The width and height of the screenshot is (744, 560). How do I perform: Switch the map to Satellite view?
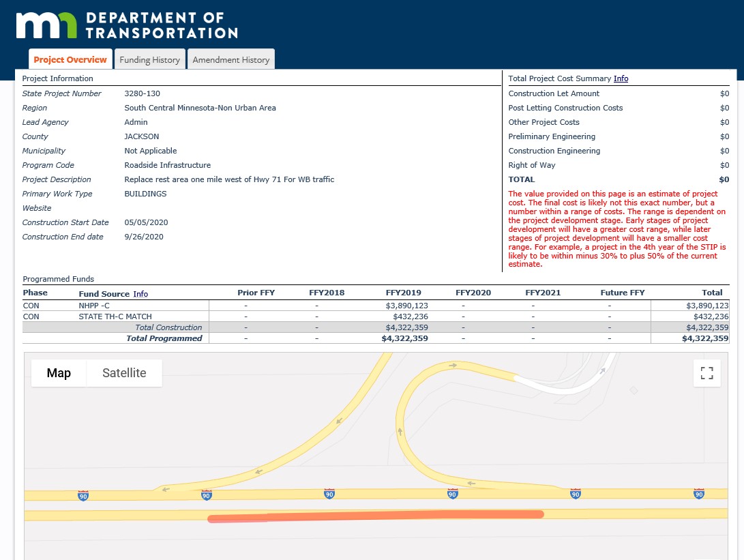click(x=124, y=373)
